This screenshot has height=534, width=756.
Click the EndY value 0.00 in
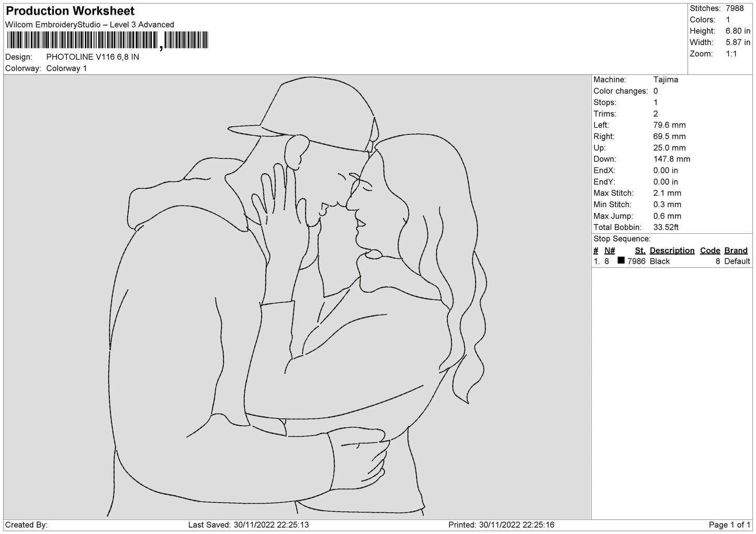665,183
